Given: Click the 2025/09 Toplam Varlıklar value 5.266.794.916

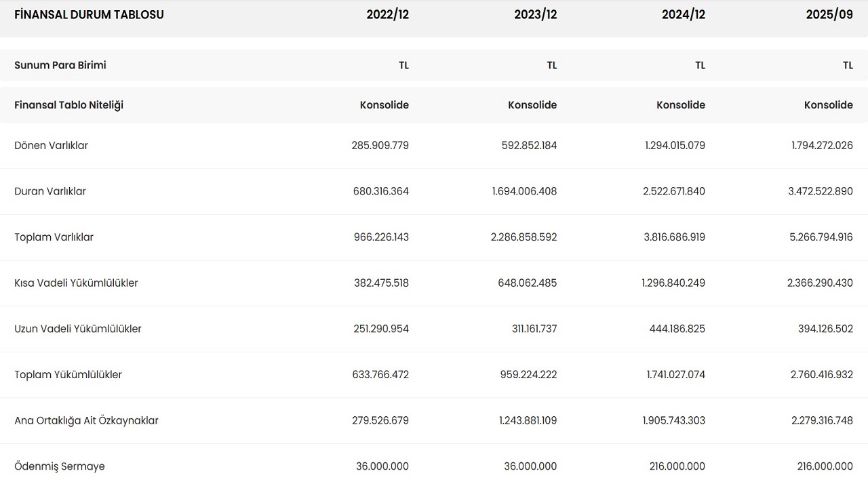Looking at the screenshot, I should click(x=821, y=237).
